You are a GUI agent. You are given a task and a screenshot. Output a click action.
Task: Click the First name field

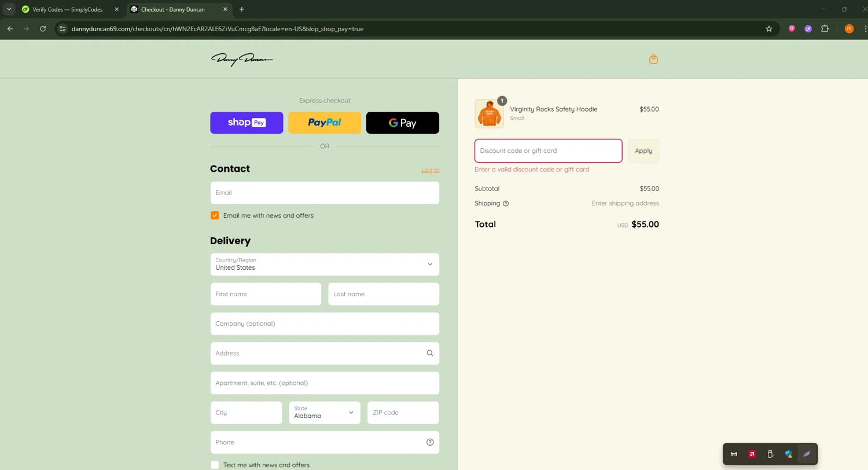(x=266, y=294)
